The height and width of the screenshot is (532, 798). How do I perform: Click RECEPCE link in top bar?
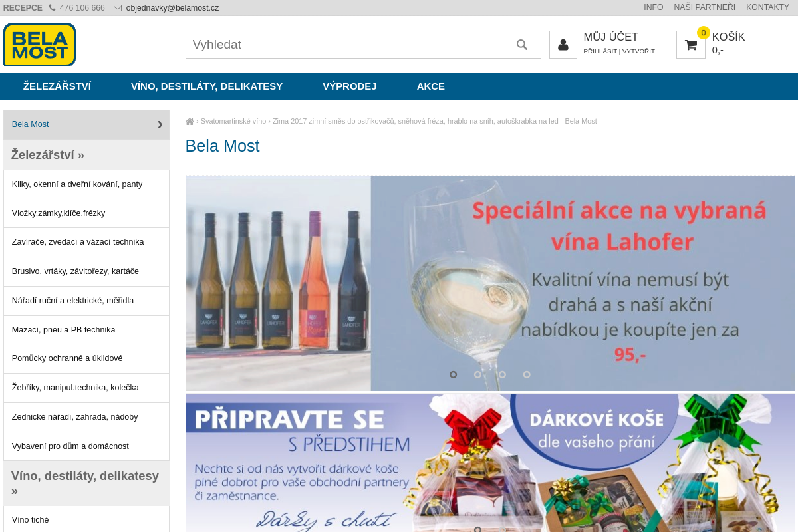pos(23,8)
